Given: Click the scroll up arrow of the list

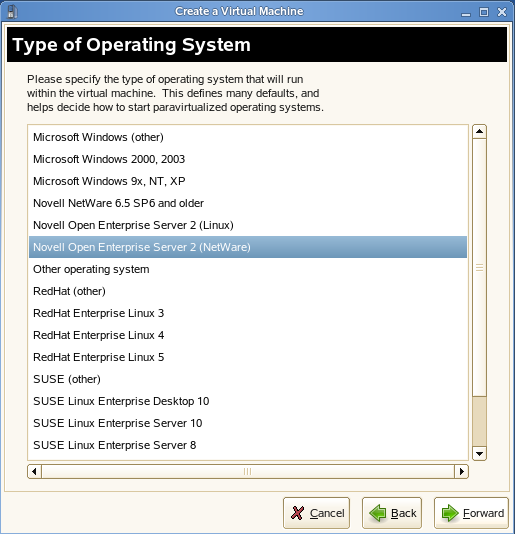Looking at the screenshot, I should 479,131.
